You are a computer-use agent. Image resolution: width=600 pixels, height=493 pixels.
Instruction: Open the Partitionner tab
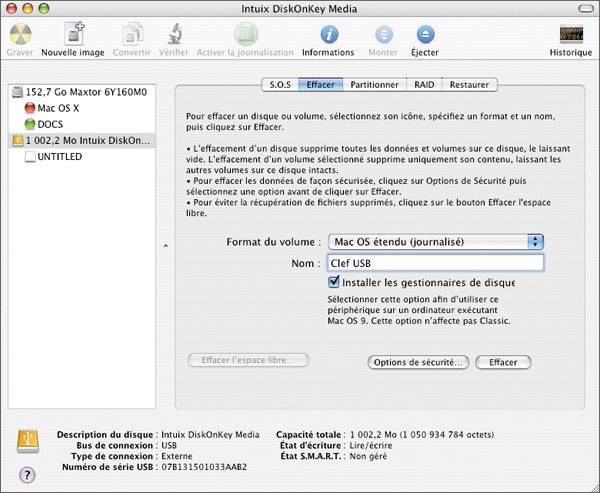[x=374, y=85]
